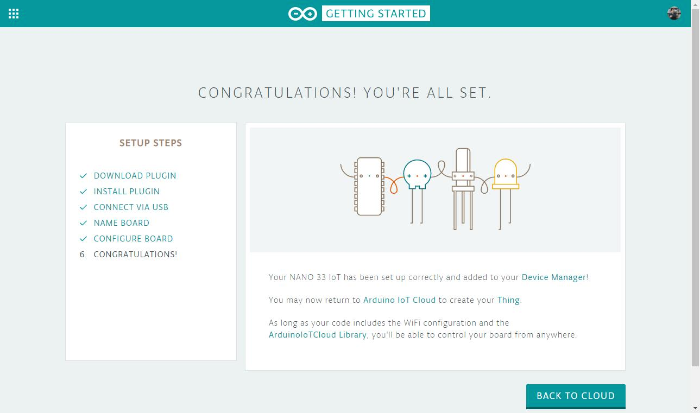The height and width of the screenshot is (413, 700).
Task: Click the checkmark beside Connect via USB
Action: point(83,207)
